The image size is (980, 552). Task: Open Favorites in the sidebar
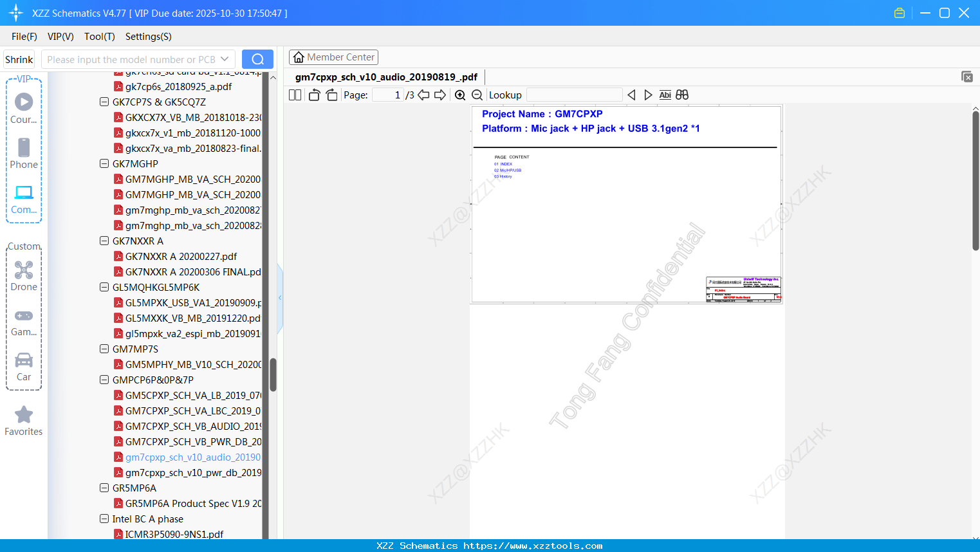(24, 421)
